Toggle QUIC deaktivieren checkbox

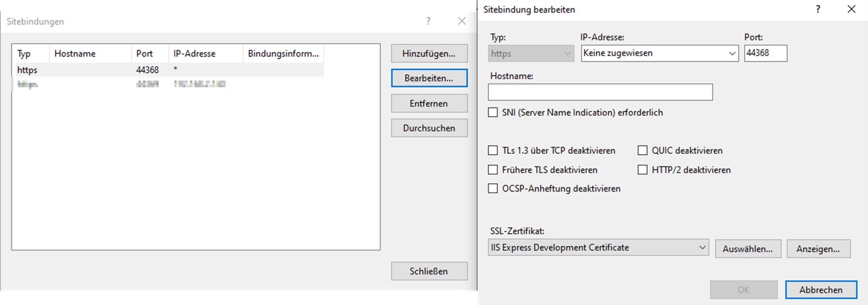click(642, 151)
